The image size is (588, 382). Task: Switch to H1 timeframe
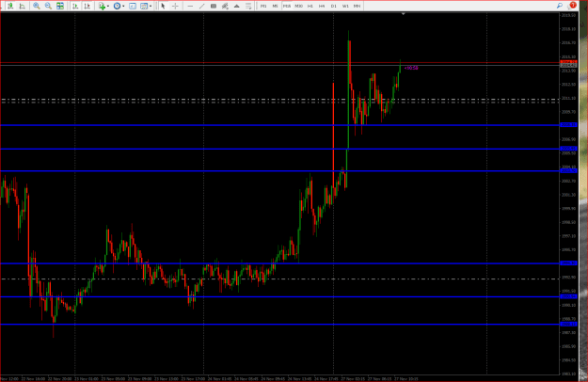(x=310, y=6)
